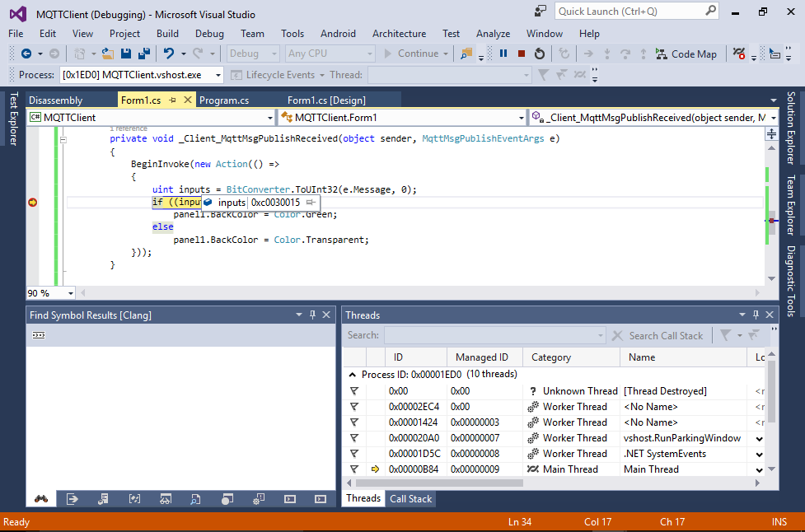
Task: Collapse the Process ID thread group
Action: (x=352, y=375)
